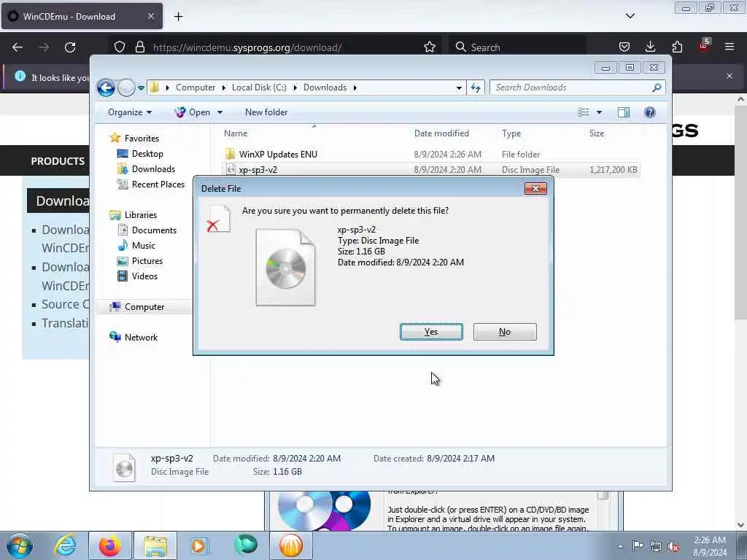This screenshot has height=560, width=747.
Task: Confirm deletion with the Yes button
Action: coord(431,332)
